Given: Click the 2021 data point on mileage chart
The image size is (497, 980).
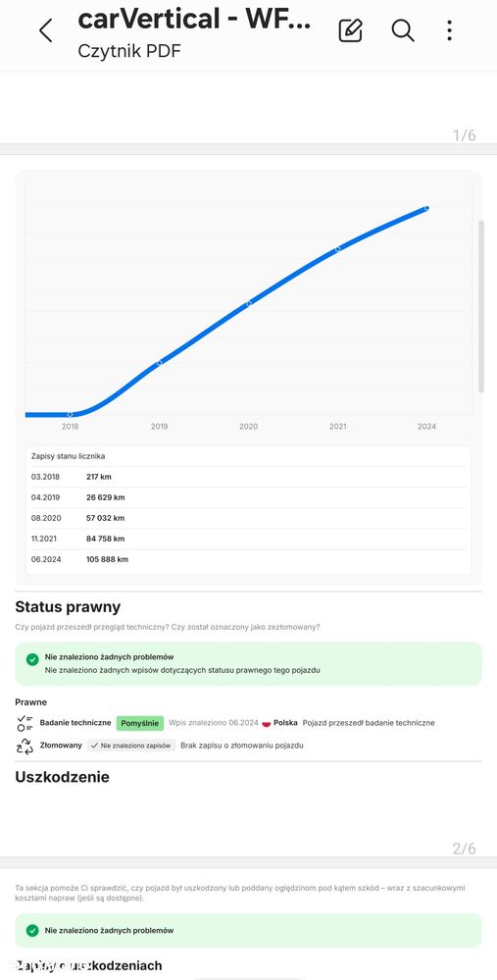Looking at the screenshot, I should 338,249.
